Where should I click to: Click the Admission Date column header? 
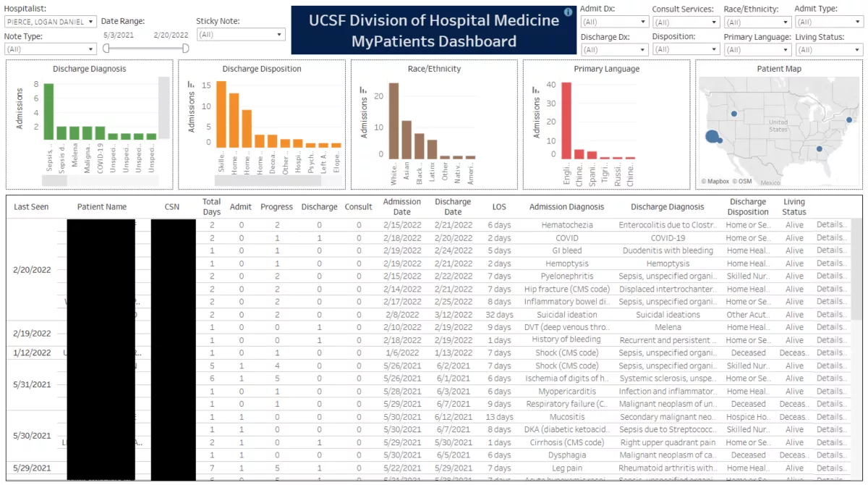click(402, 207)
